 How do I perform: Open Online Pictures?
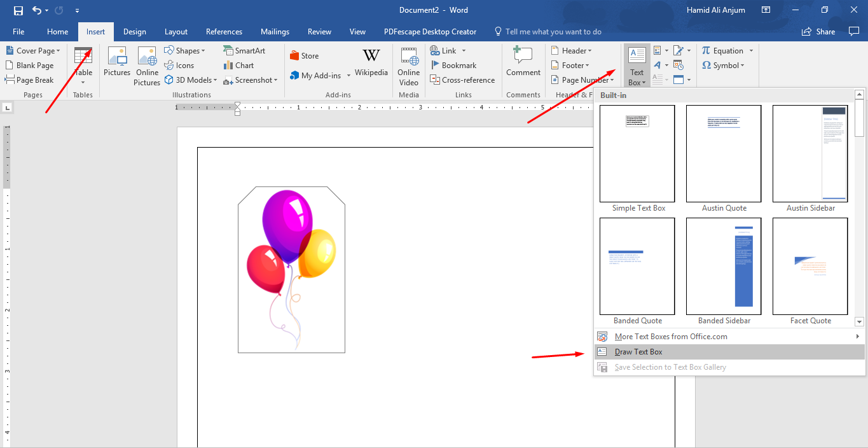click(x=147, y=66)
